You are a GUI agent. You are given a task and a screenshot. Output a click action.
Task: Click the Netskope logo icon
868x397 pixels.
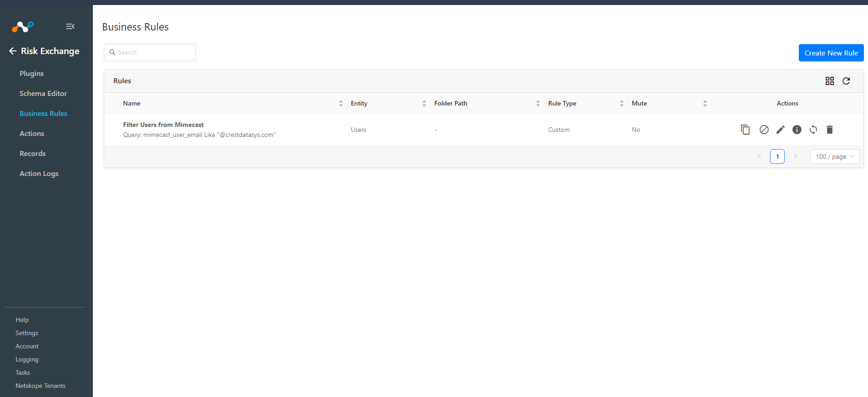23,27
